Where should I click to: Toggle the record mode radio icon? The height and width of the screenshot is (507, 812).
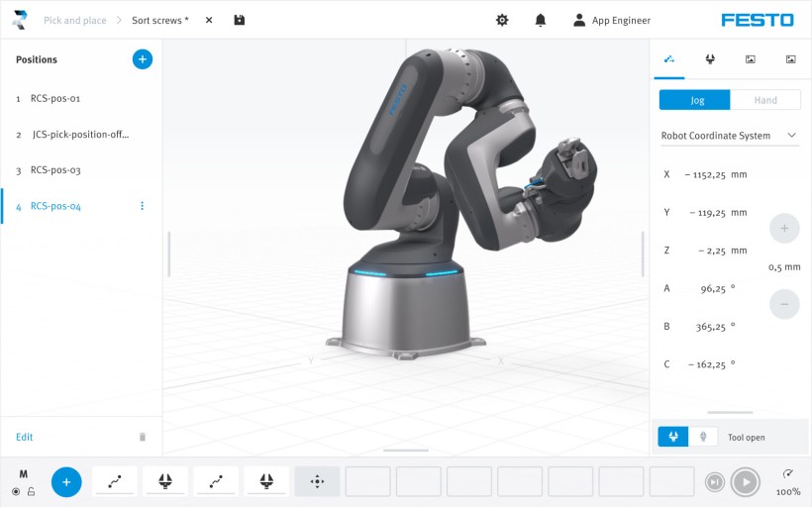tap(16, 491)
